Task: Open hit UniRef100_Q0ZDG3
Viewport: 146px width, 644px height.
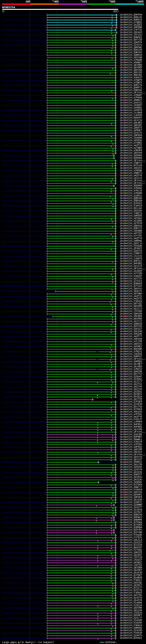Action: coord(131,25)
